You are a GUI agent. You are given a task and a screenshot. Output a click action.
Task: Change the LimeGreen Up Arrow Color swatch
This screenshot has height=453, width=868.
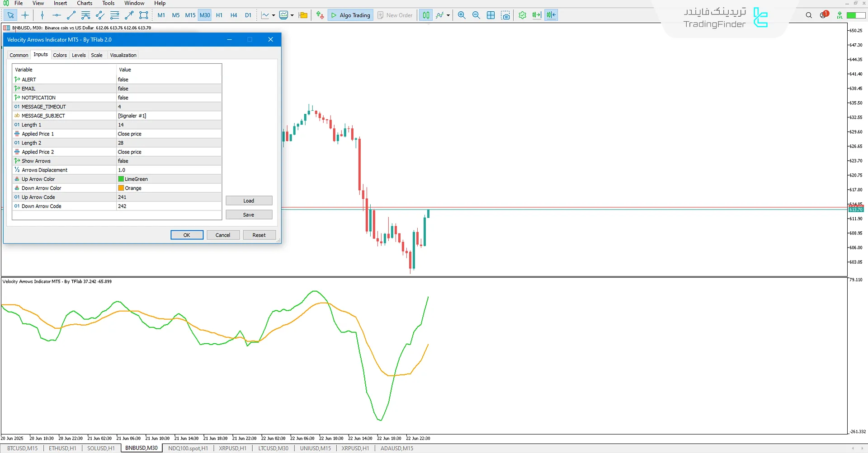(121, 179)
